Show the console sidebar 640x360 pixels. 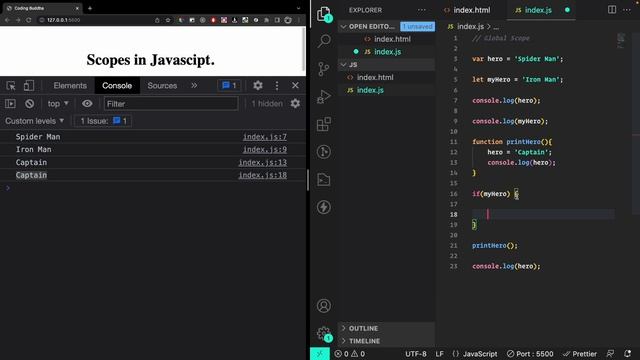point(10,104)
